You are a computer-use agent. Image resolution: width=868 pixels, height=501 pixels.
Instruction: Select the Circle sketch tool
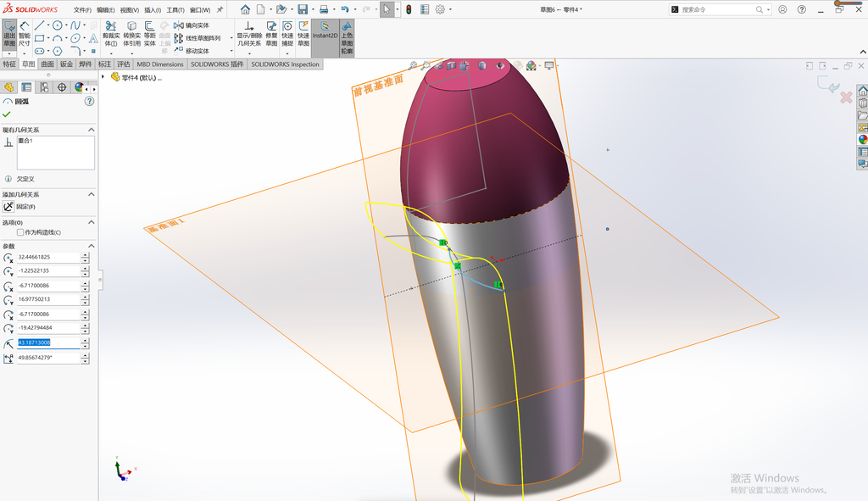57,25
